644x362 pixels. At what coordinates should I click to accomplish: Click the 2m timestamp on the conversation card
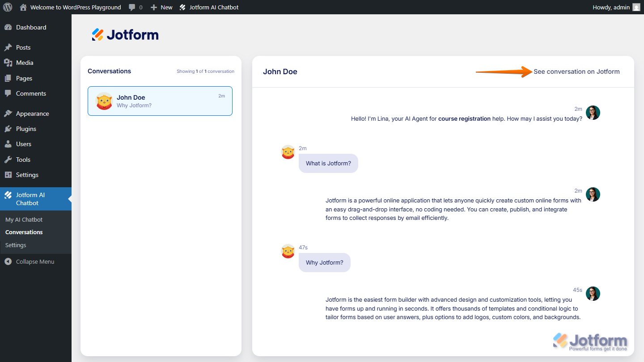pos(222,96)
